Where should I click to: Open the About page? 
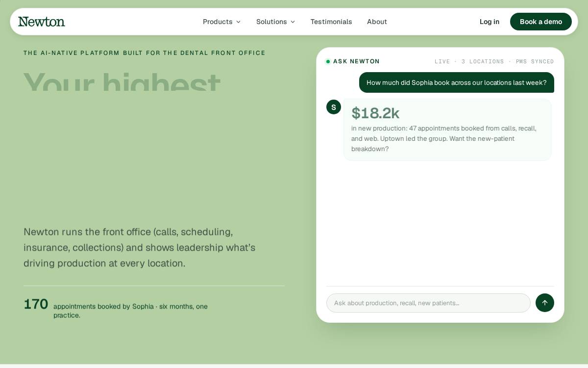click(x=377, y=22)
